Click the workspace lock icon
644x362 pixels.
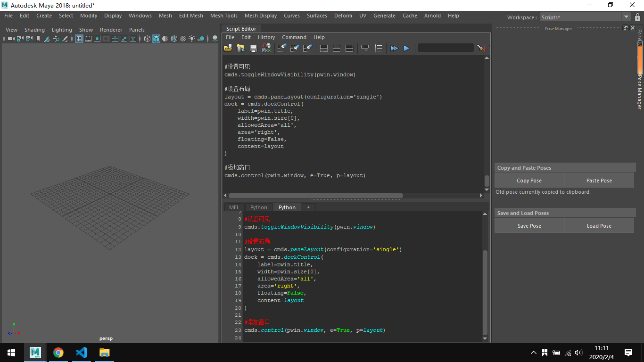click(637, 17)
